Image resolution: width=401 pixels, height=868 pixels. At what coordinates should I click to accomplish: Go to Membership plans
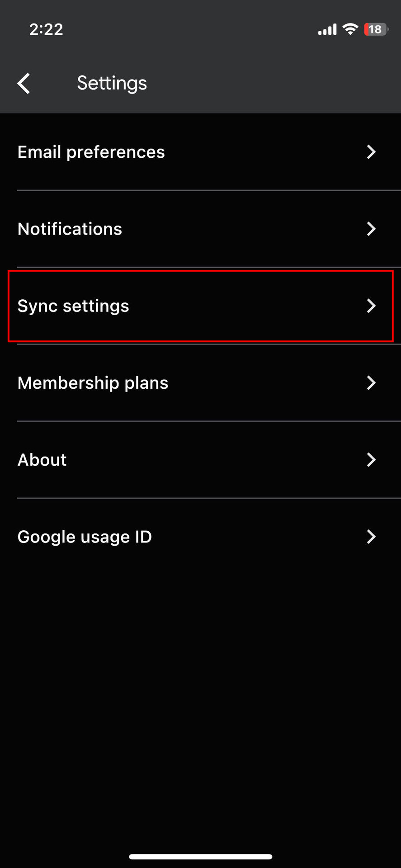click(93, 383)
